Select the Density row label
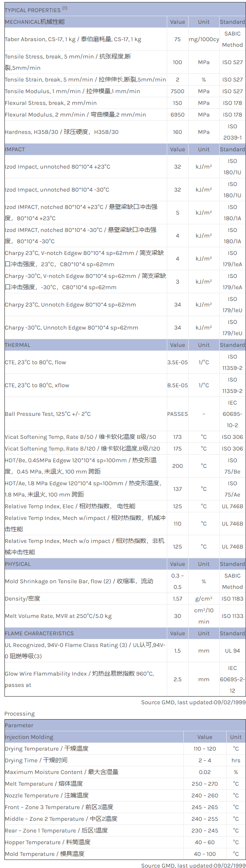The width and height of the screenshot is (246, 868). [23, 599]
